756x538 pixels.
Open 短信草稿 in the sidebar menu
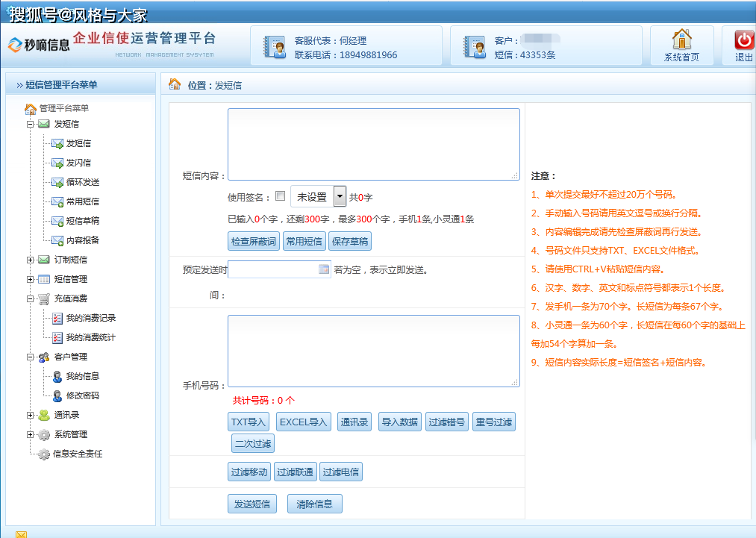83,221
